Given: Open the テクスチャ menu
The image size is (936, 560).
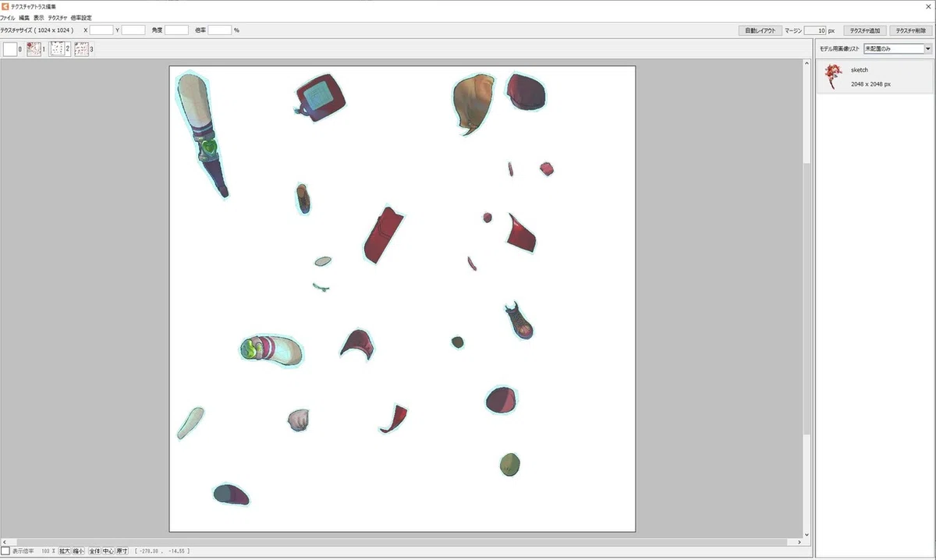Looking at the screenshot, I should point(58,17).
